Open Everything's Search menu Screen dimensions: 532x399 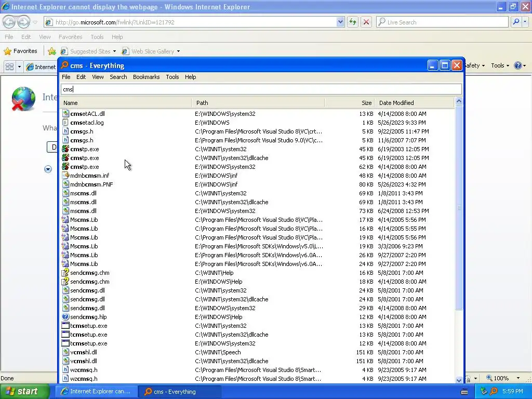pyautogui.click(x=118, y=77)
